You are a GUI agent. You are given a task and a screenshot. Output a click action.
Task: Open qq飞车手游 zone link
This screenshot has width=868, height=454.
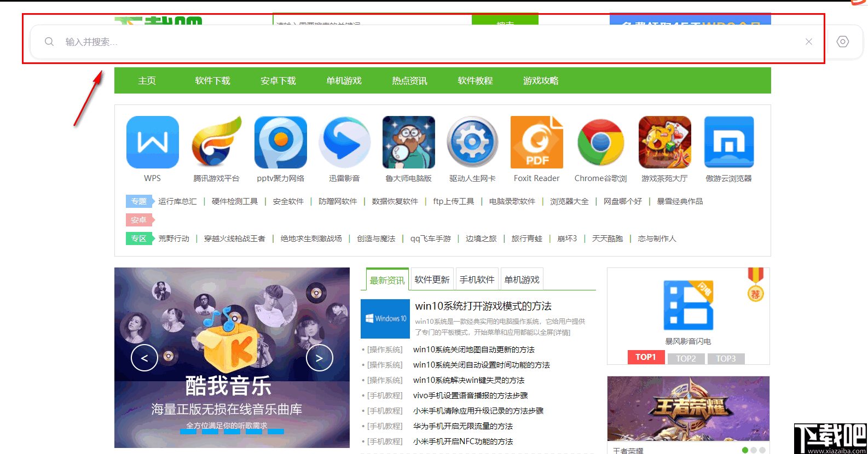431,238
